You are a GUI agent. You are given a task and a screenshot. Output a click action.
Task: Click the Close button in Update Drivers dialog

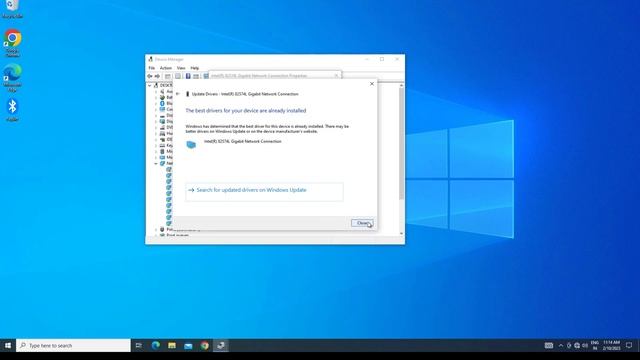(362, 223)
